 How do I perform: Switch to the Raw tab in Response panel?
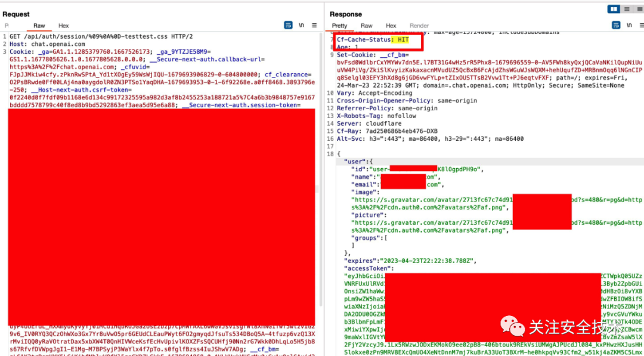click(x=367, y=26)
